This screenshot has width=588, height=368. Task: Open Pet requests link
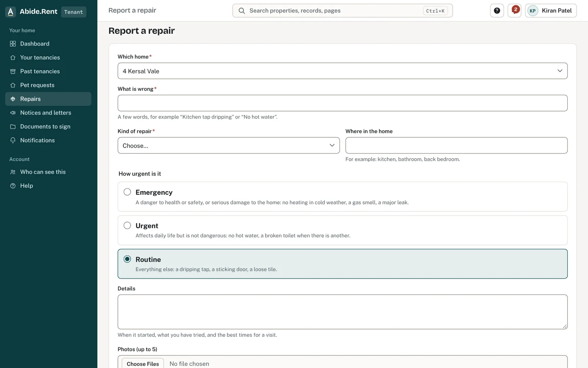[x=48, y=85]
